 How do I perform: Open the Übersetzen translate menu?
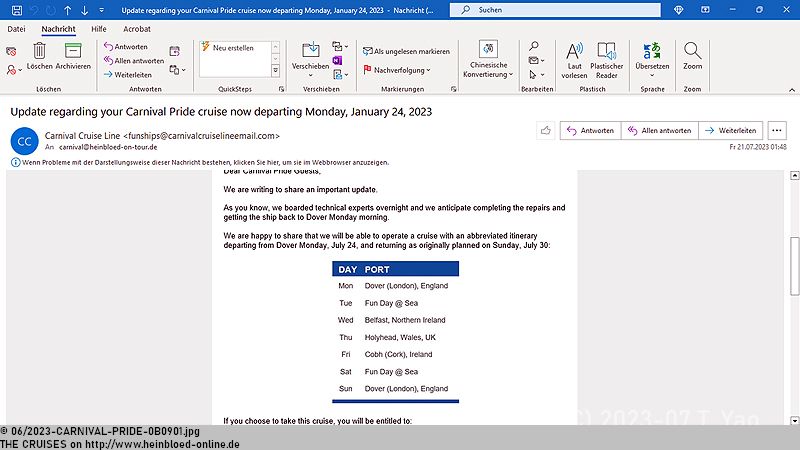pos(652,60)
